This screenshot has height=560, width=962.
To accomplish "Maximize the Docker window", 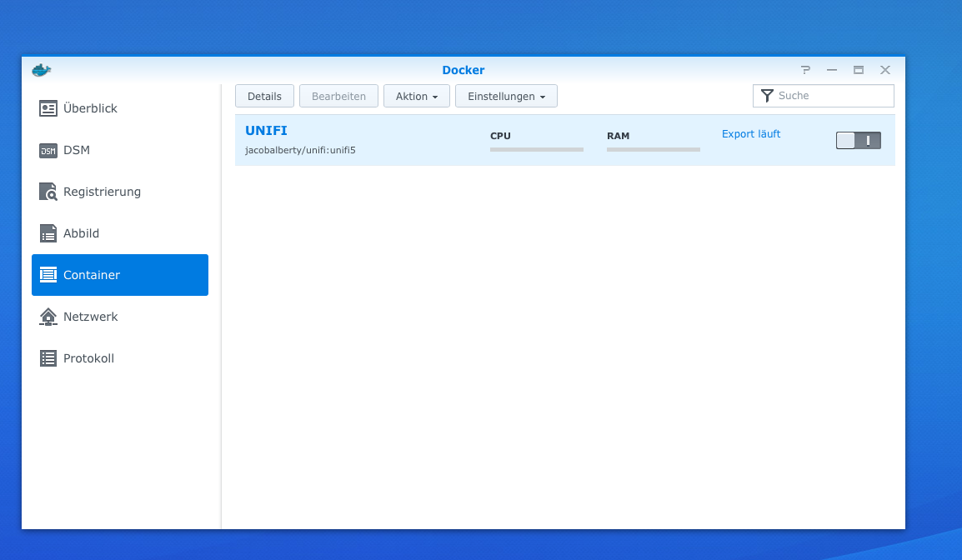I will click(859, 70).
